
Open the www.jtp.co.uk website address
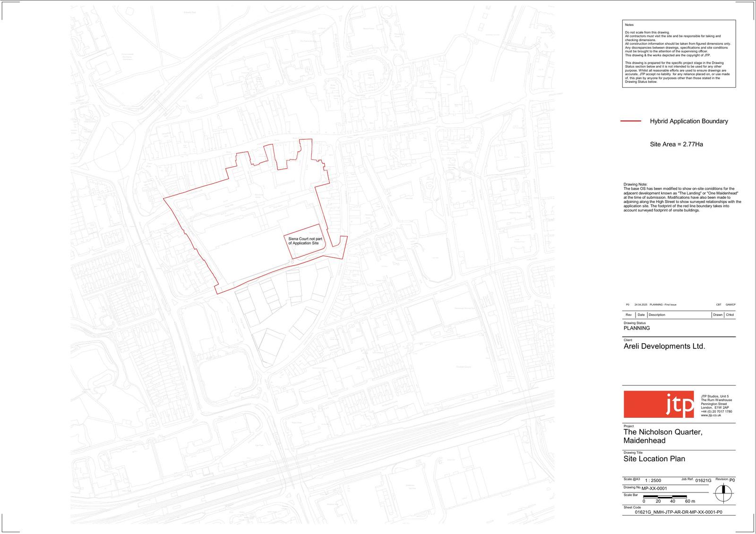point(711,415)
